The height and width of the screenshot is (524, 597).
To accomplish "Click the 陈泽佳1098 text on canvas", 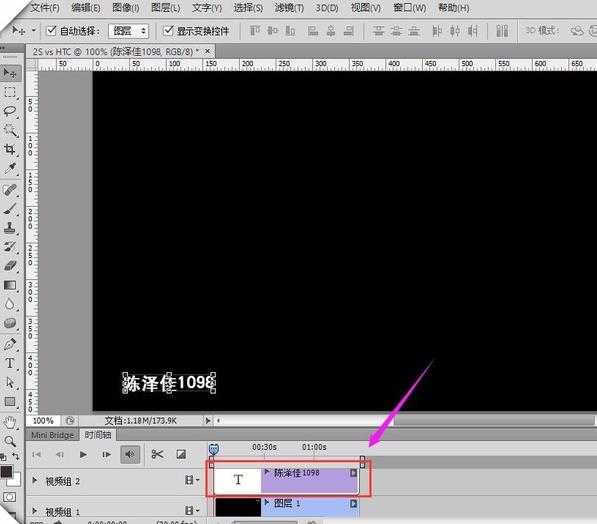I will click(169, 383).
